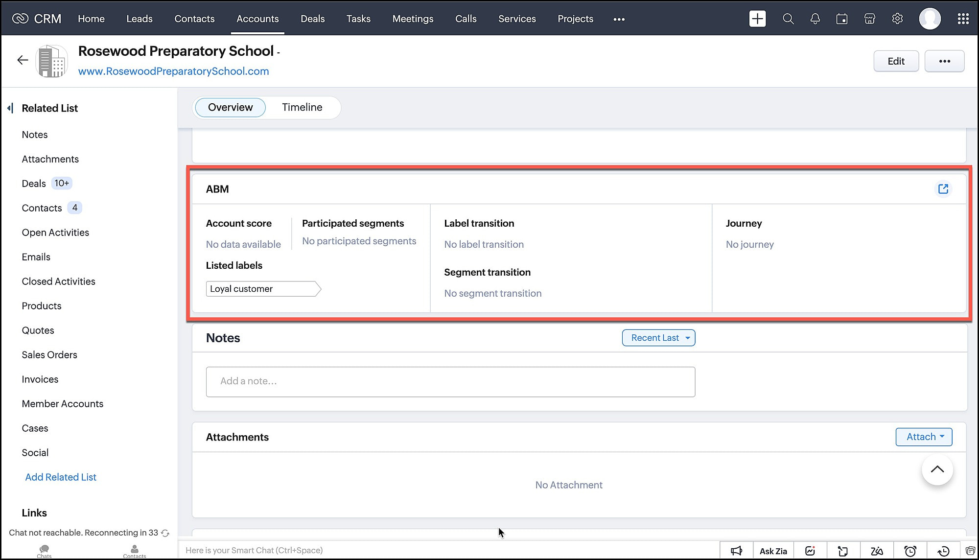Open ABM panel in new window icon
This screenshot has height=560, width=979.
point(943,189)
